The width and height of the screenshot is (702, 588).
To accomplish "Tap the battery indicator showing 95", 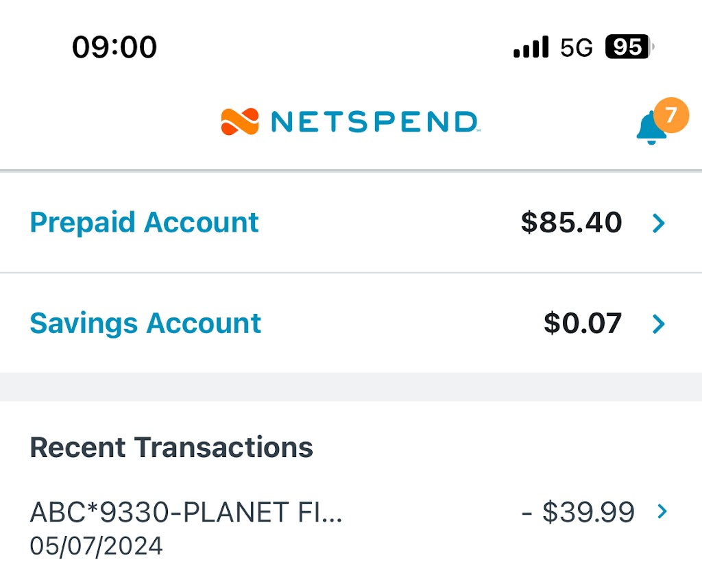I will (629, 47).
